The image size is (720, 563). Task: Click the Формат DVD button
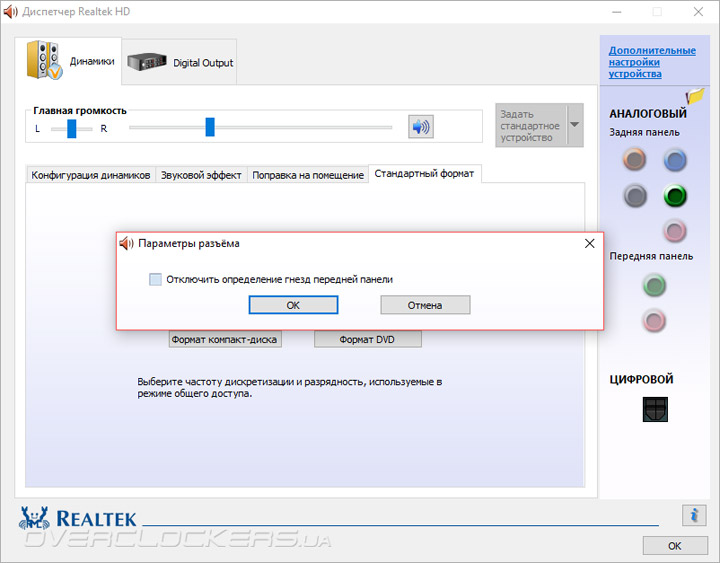[x=367, y=339]
